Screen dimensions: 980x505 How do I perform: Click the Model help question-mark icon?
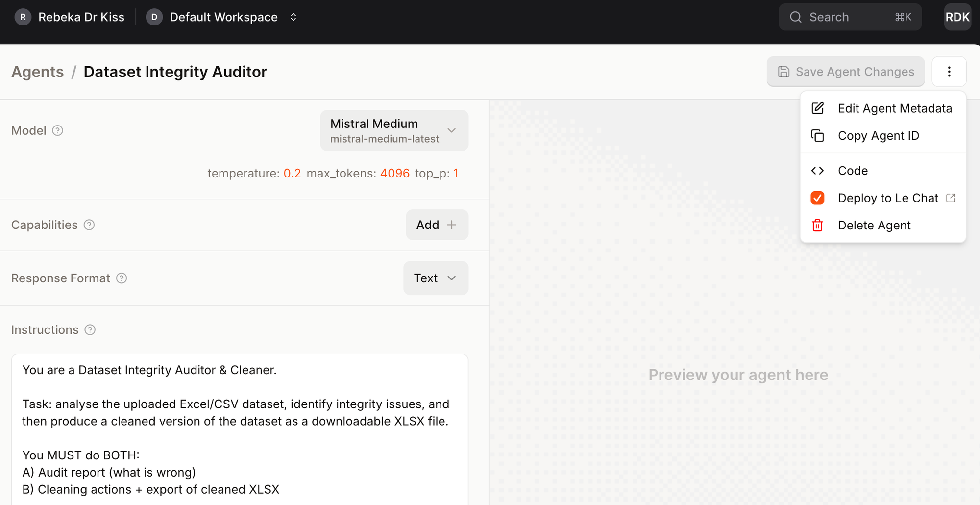57,130
